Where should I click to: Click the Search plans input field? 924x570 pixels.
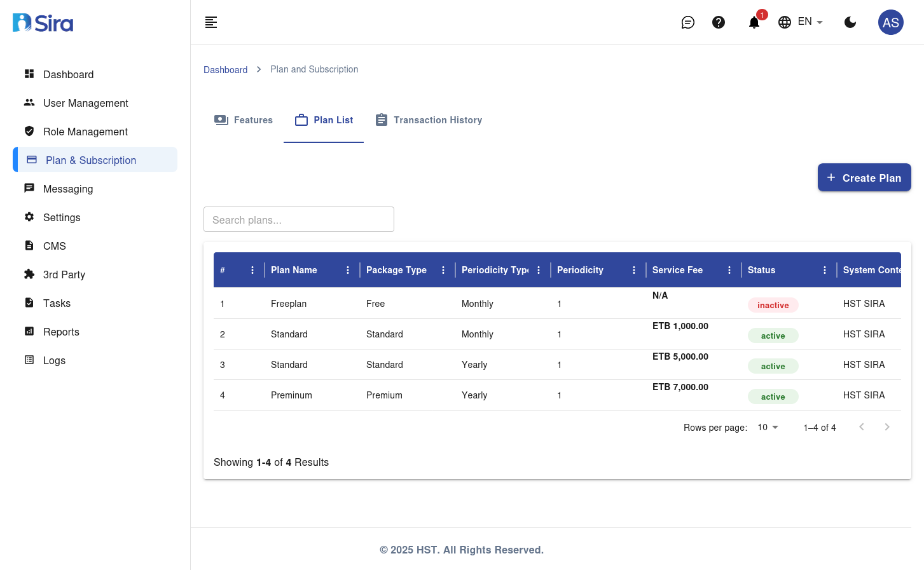[x=298, y=219]
